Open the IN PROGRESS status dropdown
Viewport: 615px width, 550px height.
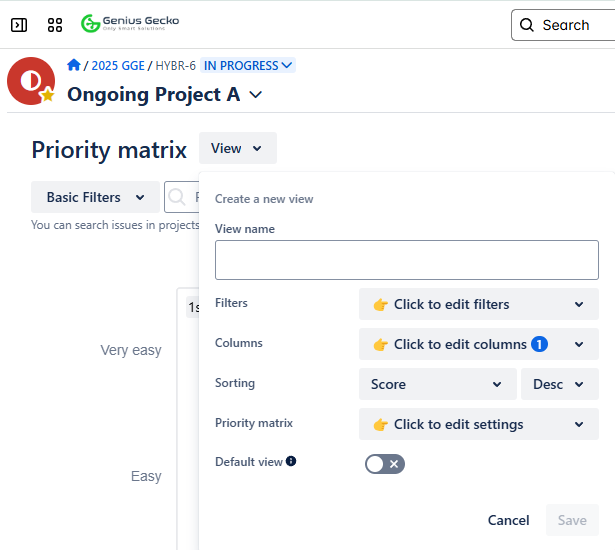[248, 66]
